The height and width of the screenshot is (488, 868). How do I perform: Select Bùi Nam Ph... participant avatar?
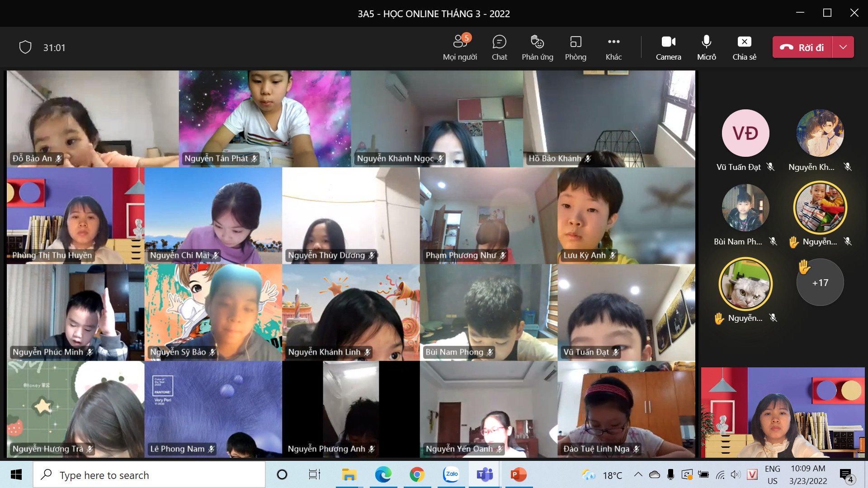[x=745, y=207]
